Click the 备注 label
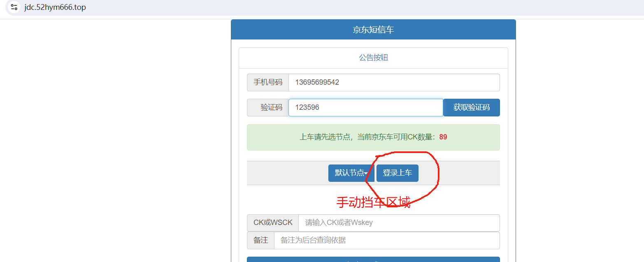Screen dimensions: 644x262 pos(260,240)
